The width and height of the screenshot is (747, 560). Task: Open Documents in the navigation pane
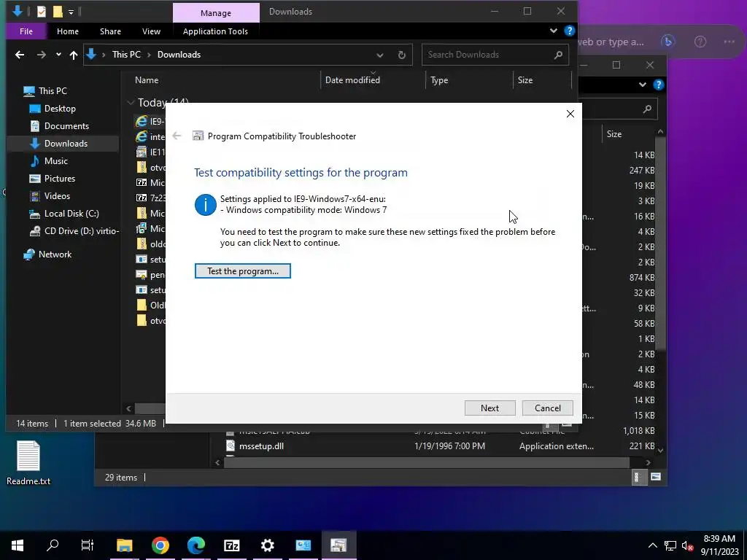pyautogui.click(x=66, y=126)
